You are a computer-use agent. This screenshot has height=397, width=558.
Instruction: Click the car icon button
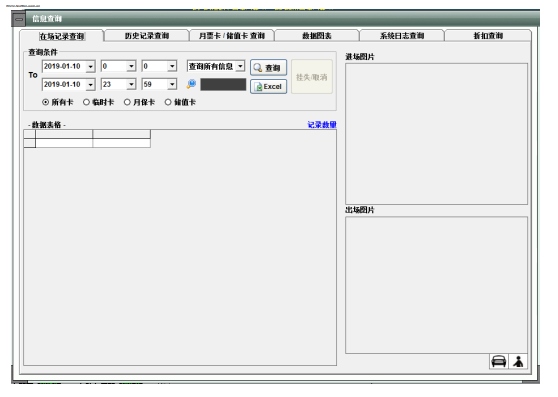click(499, 361)
